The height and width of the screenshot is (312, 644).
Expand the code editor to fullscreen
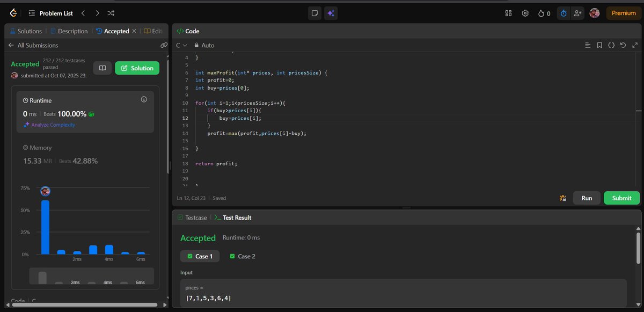pos(634,46)
